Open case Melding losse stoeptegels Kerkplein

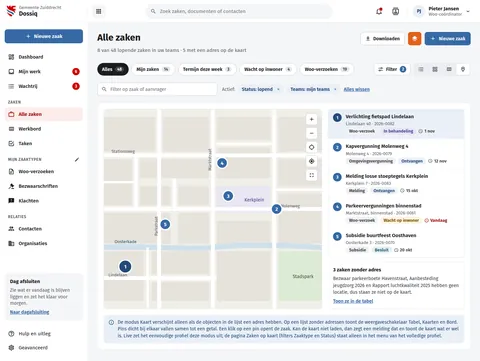point(396,183)
